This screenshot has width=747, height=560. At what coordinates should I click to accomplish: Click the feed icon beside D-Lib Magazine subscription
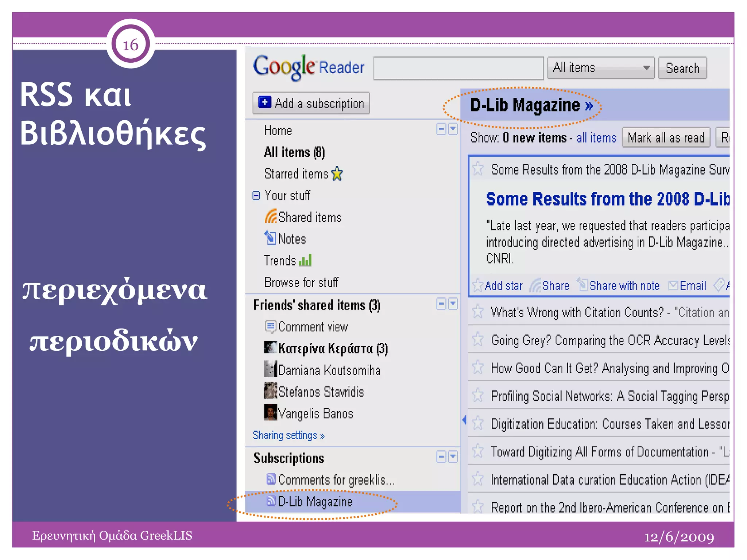[x=271, y=501]
